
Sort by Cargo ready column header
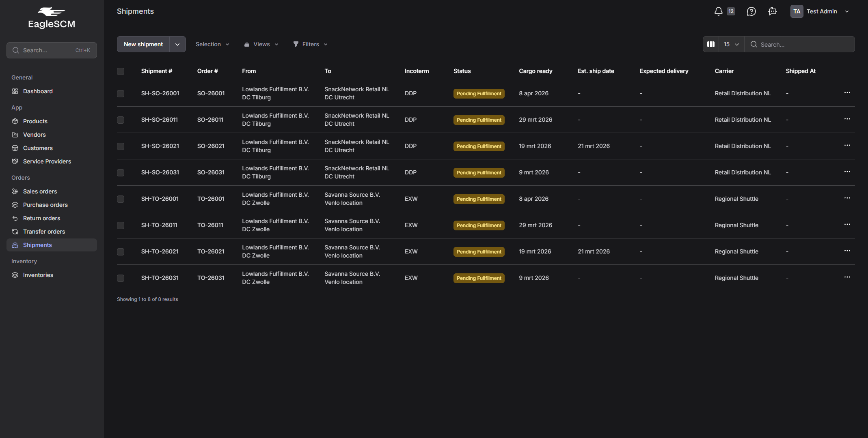click(x=535, y=71)
